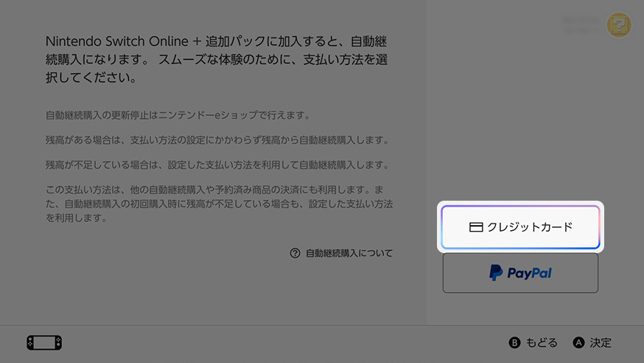Click the paragraph starting 'この支払い方法は'
Screen dimensions: 644x363
tap(220, 204)
